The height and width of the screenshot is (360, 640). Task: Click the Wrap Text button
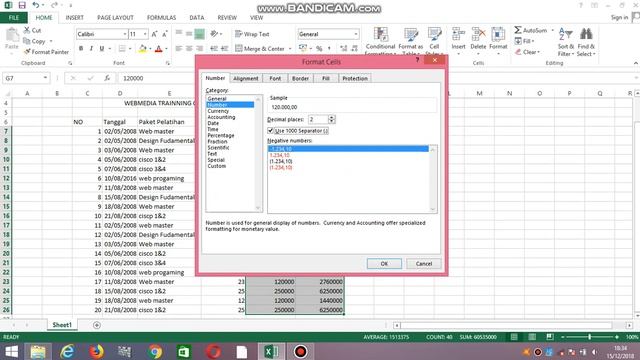252,34
